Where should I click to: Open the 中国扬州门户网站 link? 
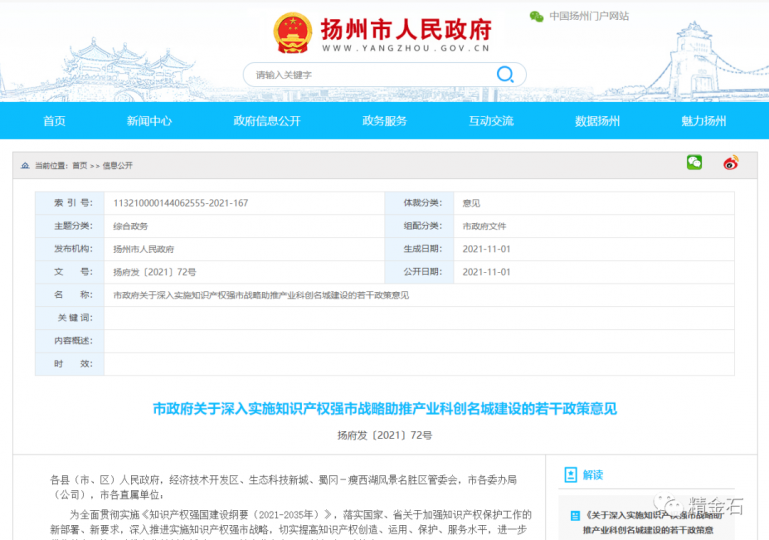tap(589, 16)
